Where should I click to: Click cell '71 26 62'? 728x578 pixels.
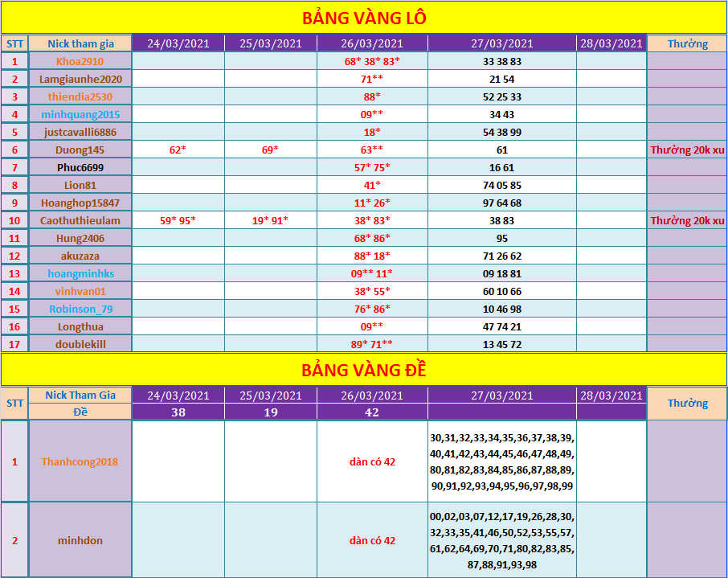(502, 256)
